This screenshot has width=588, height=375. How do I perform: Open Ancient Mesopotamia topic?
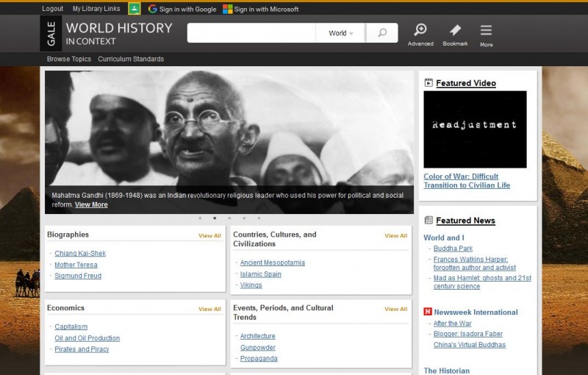pyautogui.click(x=273, y=262)
